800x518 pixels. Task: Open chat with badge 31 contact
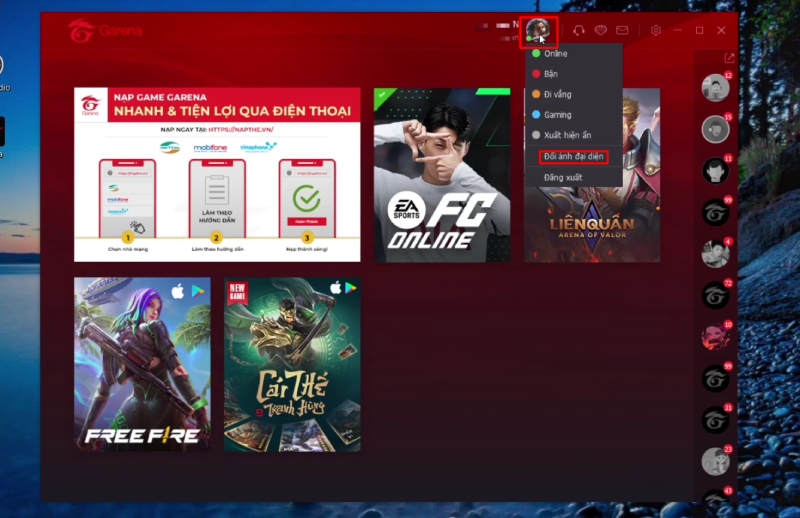(715, 420)
